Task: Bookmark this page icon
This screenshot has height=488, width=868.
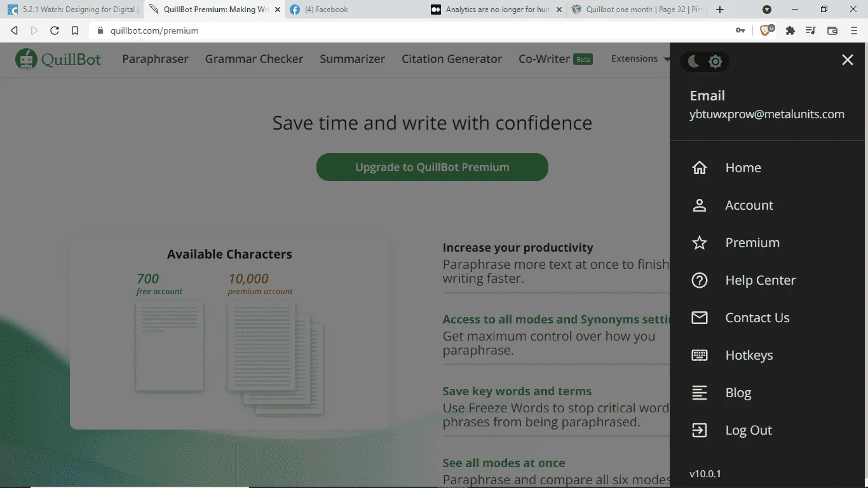Action: 75,30
